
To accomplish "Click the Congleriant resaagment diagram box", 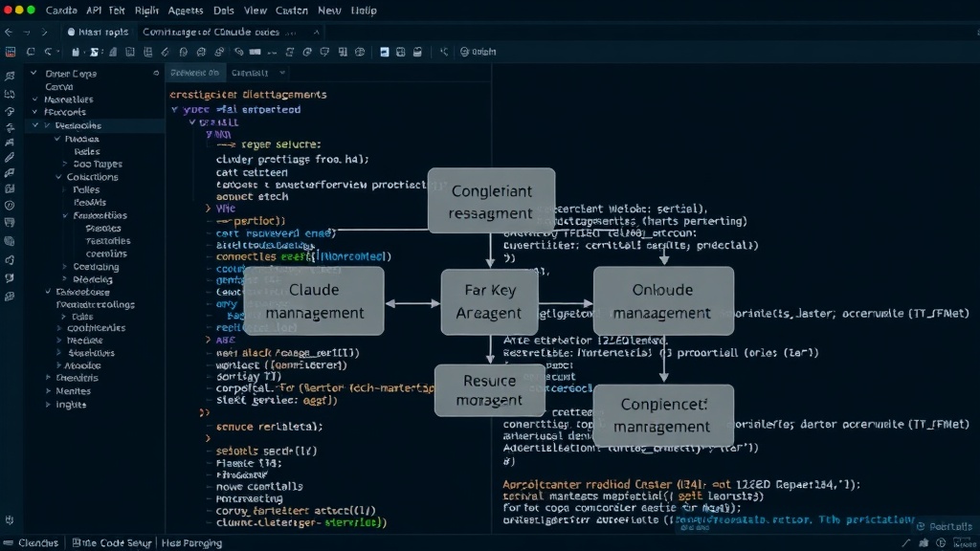I will pos(491,201).
